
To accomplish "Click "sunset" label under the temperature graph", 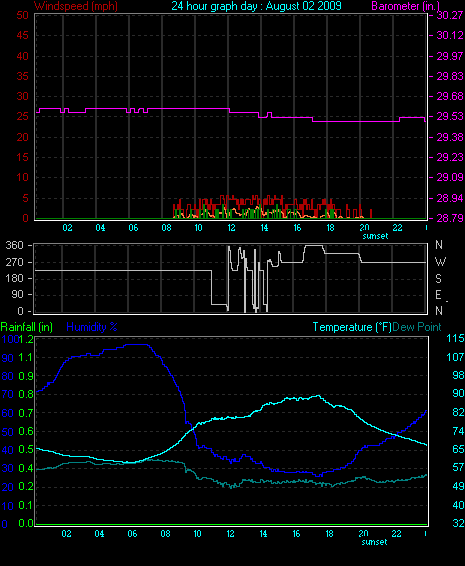I will 374,542.
